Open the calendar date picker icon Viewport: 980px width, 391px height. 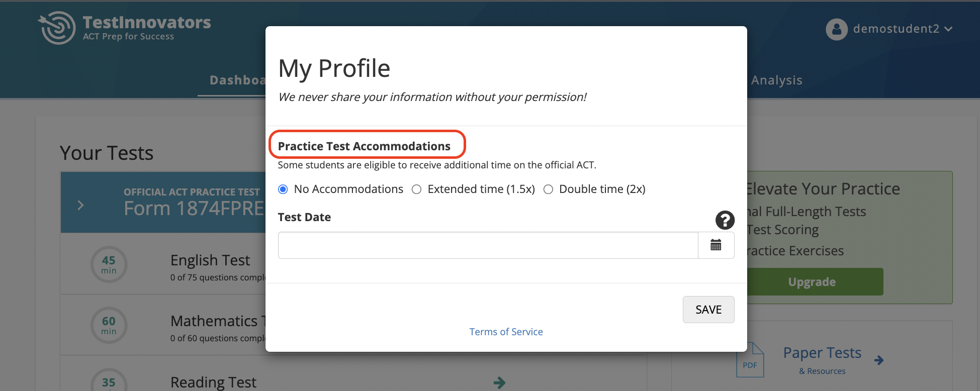[x=716, y=245]
